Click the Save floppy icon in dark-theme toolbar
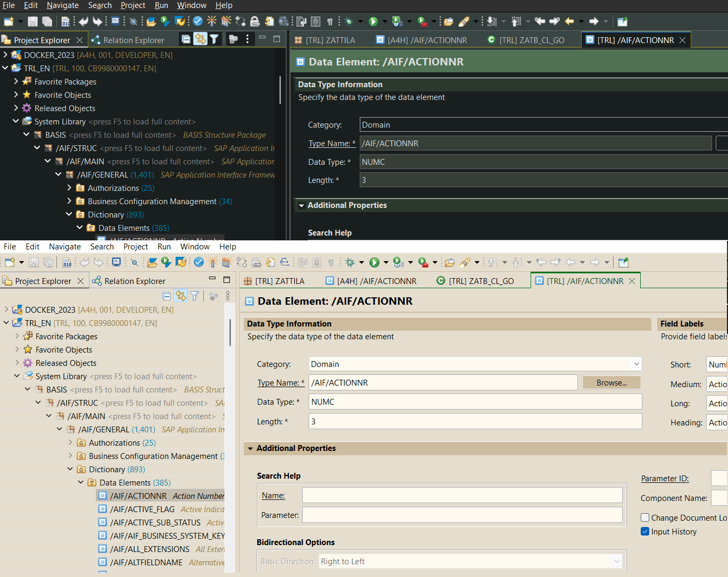The height and width of the screenshot is (577, 728). pos(32,21)
